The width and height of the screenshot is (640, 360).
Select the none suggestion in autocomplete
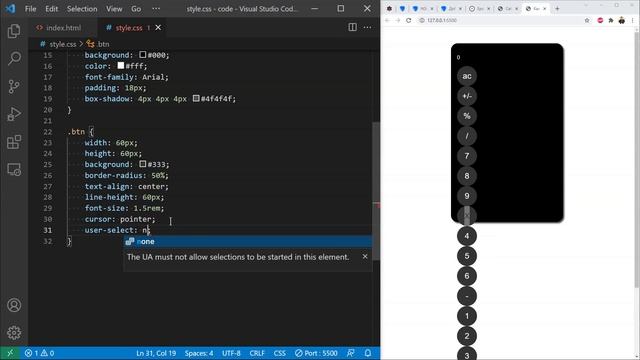click(247, 242)
